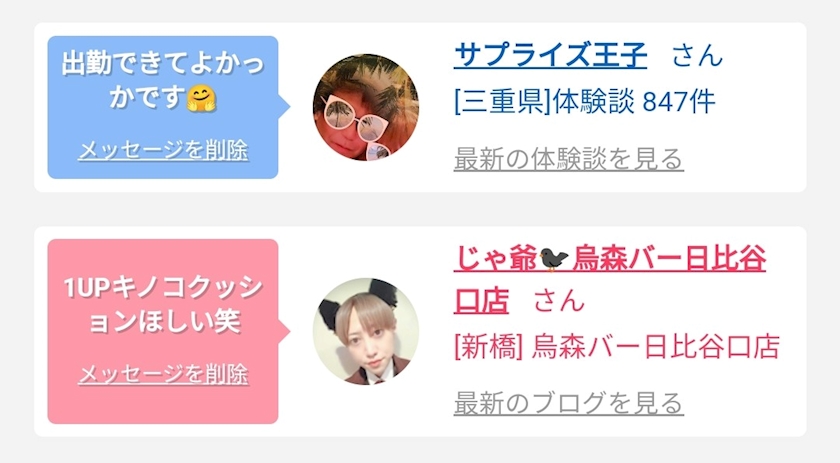Click the さん suffix after サプライズ王子
Image resolution: width=840 pixels, height=463 pixels.
[697, 55]
